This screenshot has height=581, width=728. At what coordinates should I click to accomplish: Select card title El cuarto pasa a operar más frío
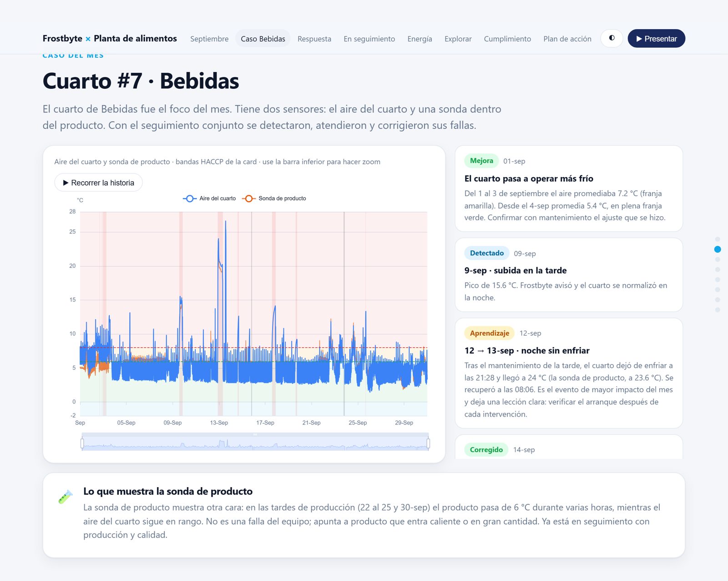(x=529, y=178)
